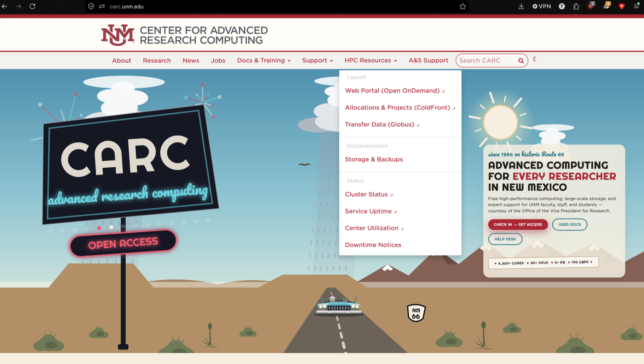Click the external-link arrow next to Transfer Data (Globus)

tap(418, 125)
